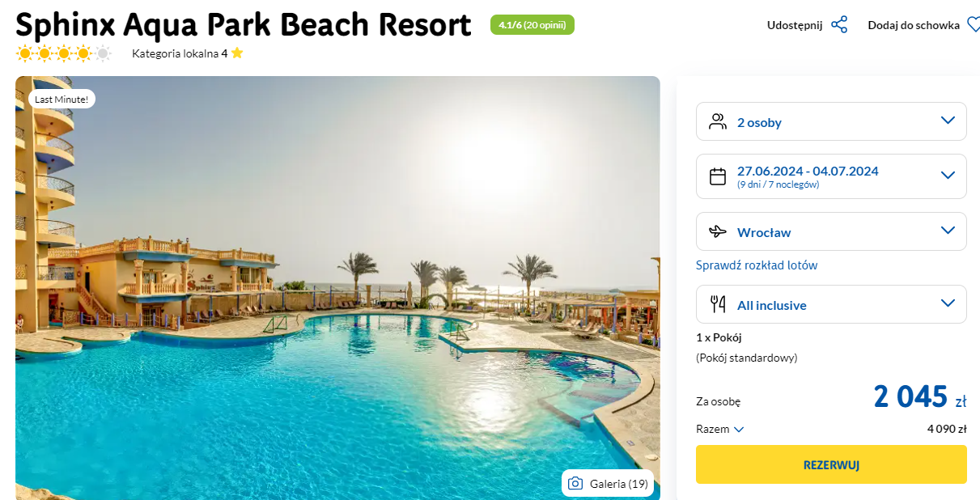
Task: Click the 4.1/6 (20 opinii) rating badge
Action: pos(532,25)
